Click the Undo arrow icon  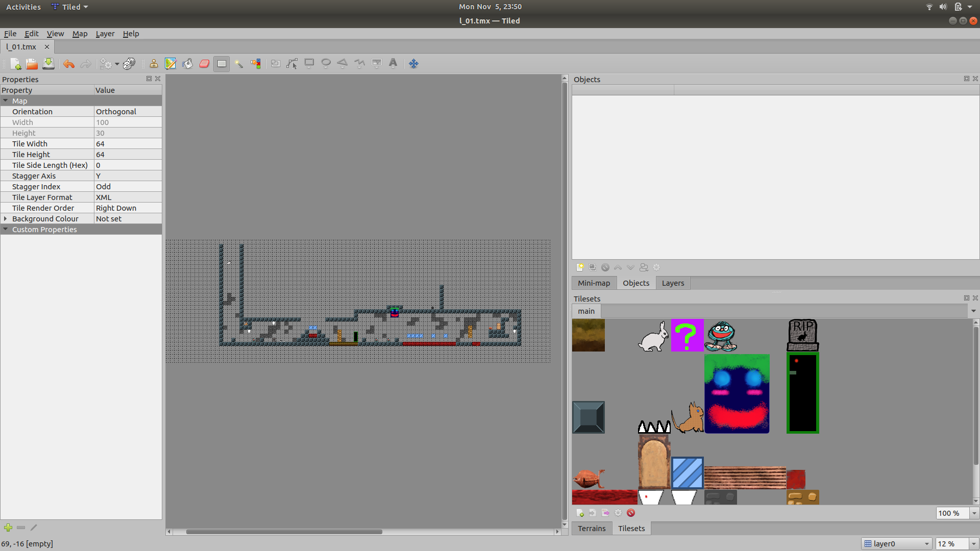click(69, 64)
